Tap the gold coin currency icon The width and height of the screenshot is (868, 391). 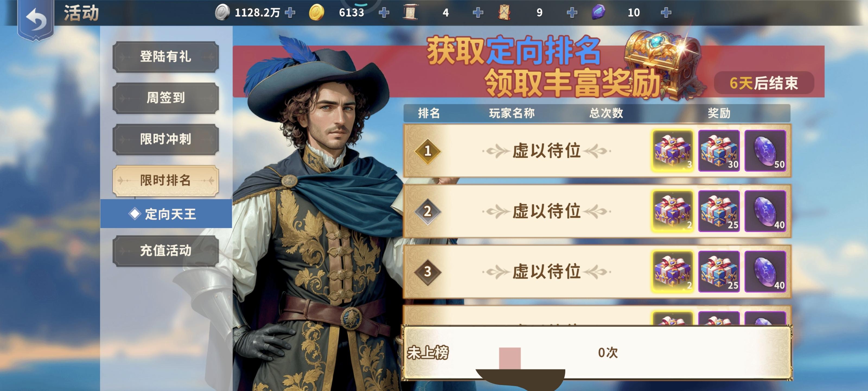(x=316, y=13)
